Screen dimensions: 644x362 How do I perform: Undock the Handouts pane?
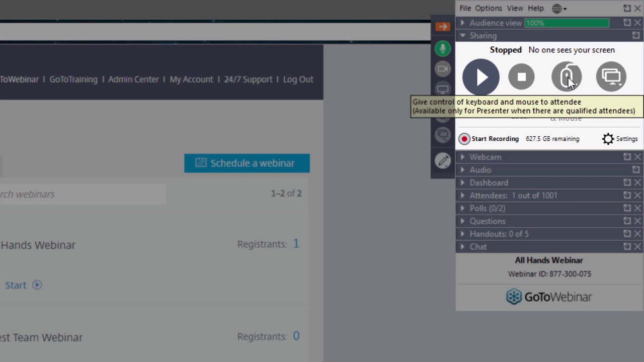[x=627, y=234]
